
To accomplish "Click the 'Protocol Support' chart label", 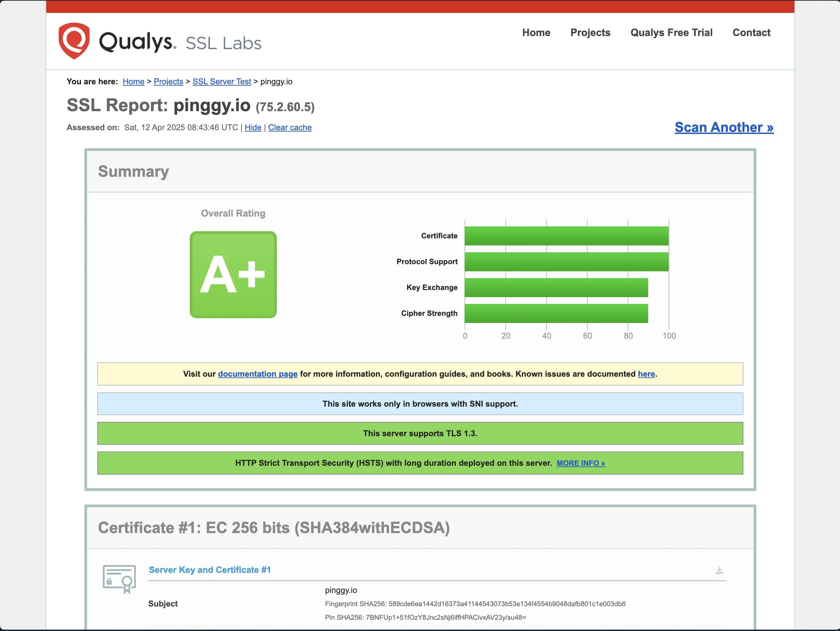I will pos(427,261).
